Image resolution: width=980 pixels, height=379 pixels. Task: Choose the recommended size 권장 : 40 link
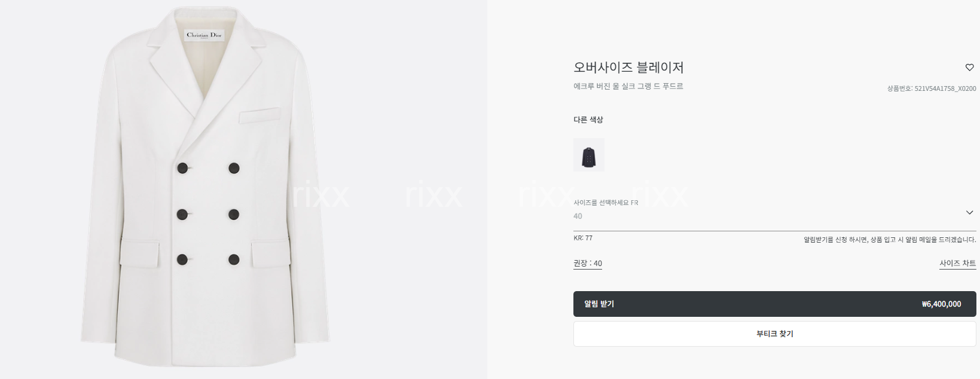[x=588, y=263]
